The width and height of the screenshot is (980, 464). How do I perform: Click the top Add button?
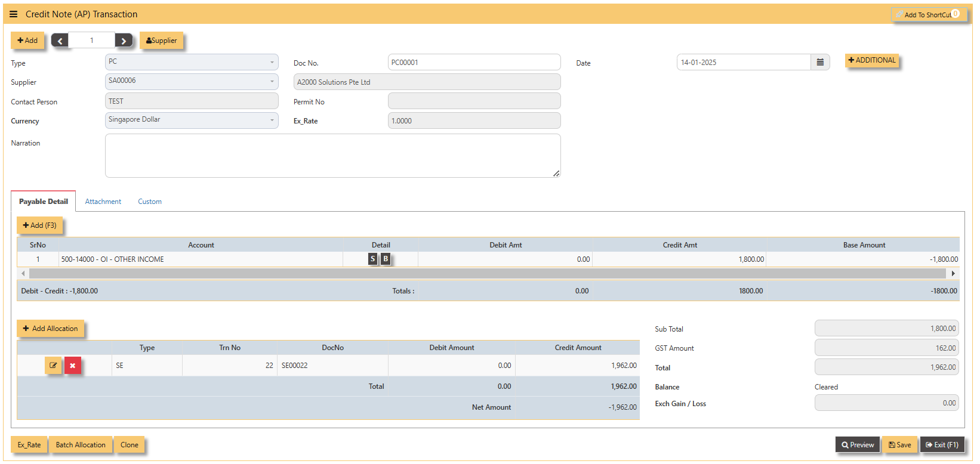click(27, 41)
